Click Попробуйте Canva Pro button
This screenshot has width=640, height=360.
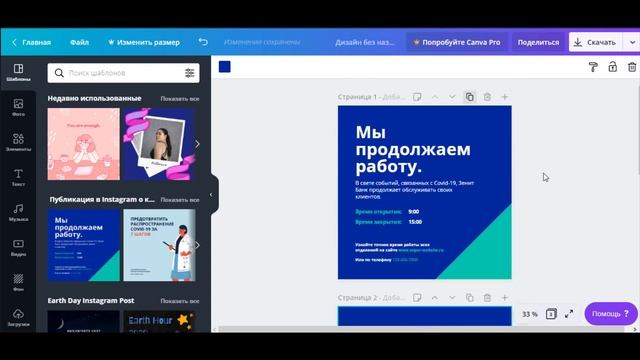(x=457, y=42)
